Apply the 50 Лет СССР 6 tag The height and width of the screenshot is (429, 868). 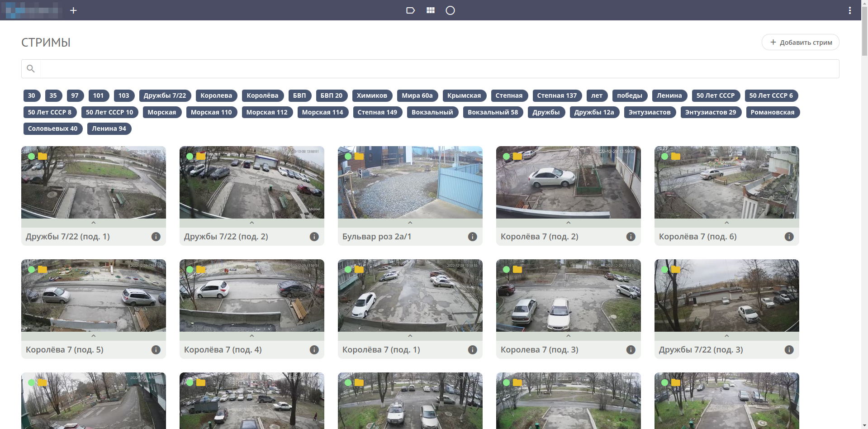click(771, 95)
